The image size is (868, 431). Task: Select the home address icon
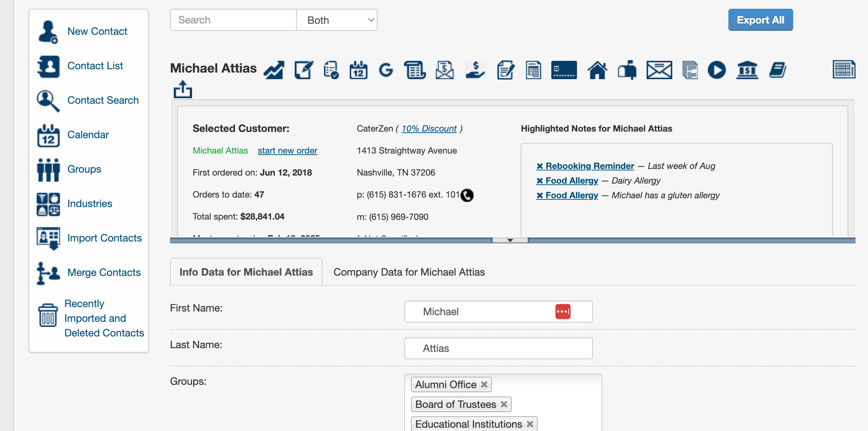597,70
